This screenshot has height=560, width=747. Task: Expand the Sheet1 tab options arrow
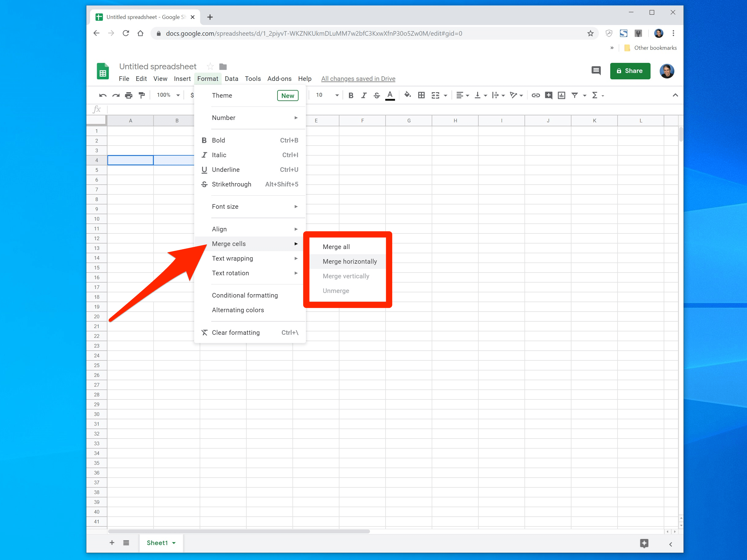tap(174, 543)
